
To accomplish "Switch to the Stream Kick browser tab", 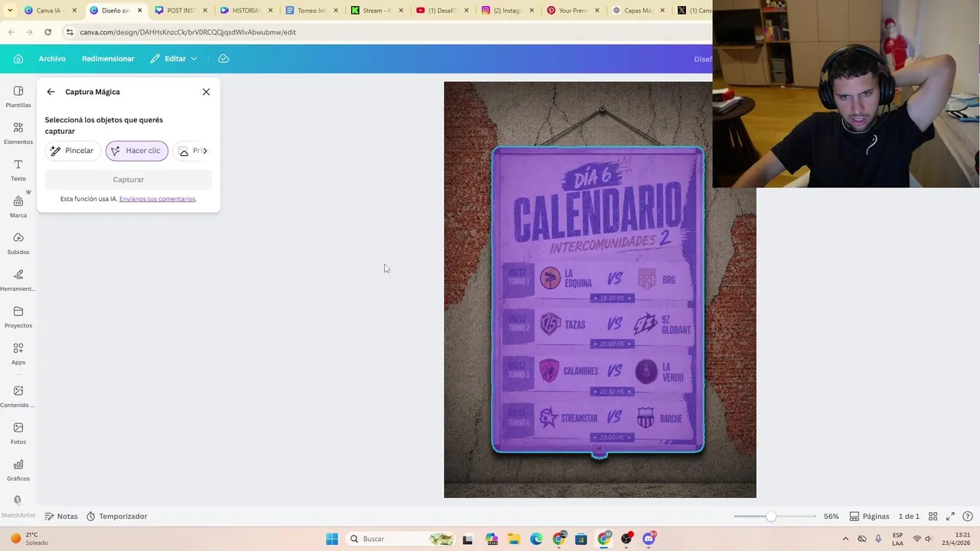I will click(x=376, y=11).
